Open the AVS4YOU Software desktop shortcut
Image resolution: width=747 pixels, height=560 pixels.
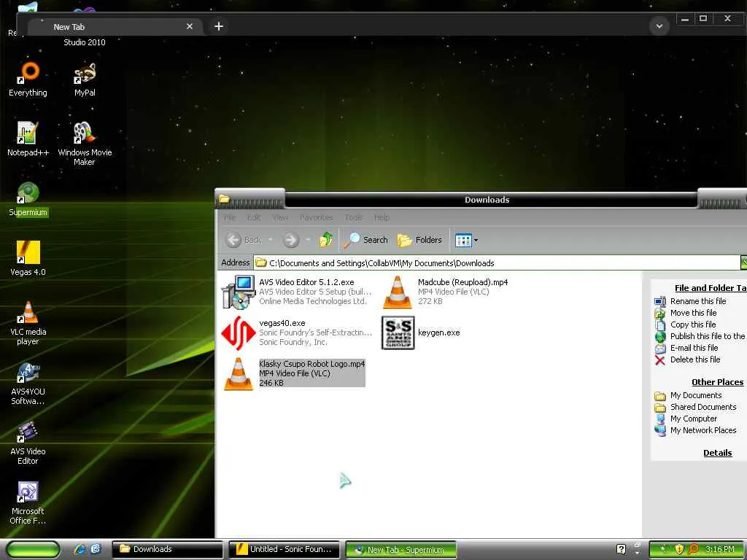(x=28, y=383)
